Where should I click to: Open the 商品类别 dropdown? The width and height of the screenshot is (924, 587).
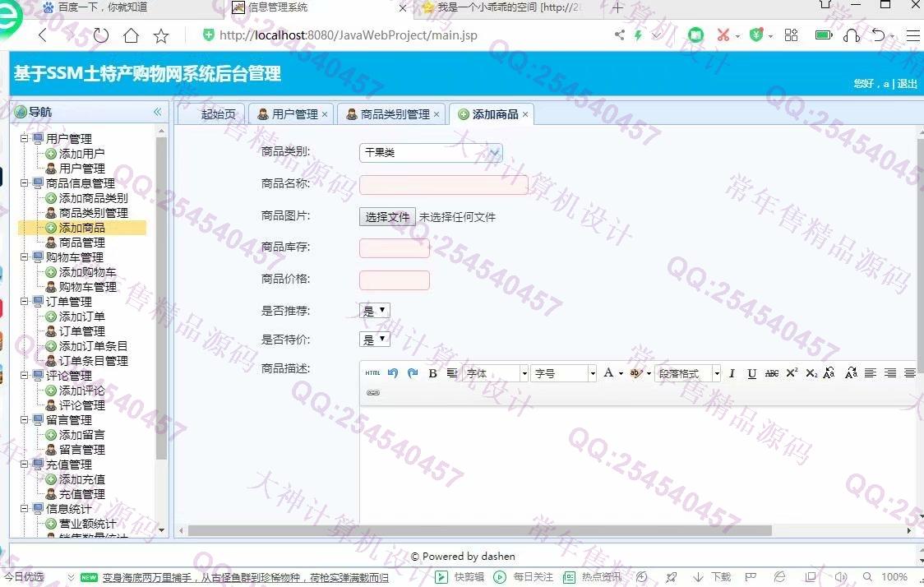click(430, 153)
